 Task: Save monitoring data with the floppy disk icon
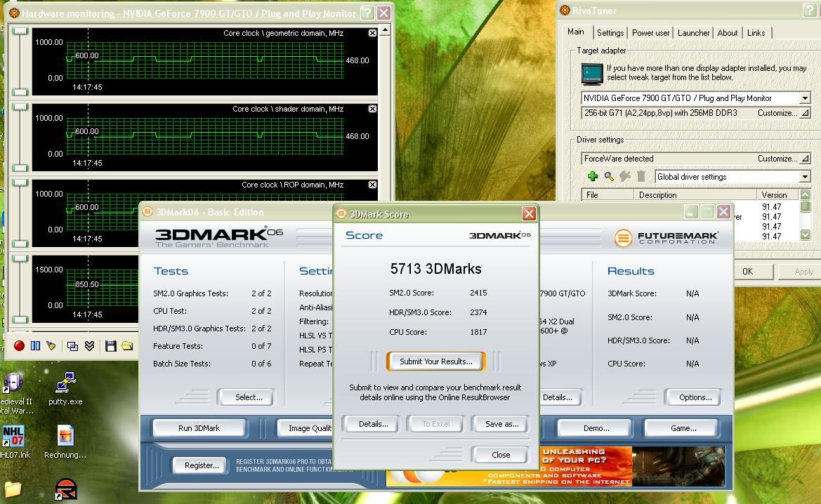click(110, 346)
